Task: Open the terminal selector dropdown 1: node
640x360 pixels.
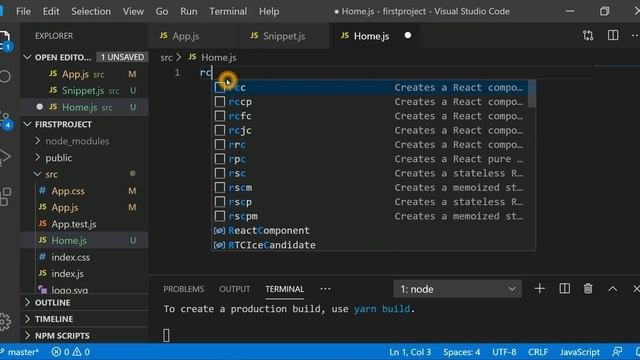Action: 458,289
